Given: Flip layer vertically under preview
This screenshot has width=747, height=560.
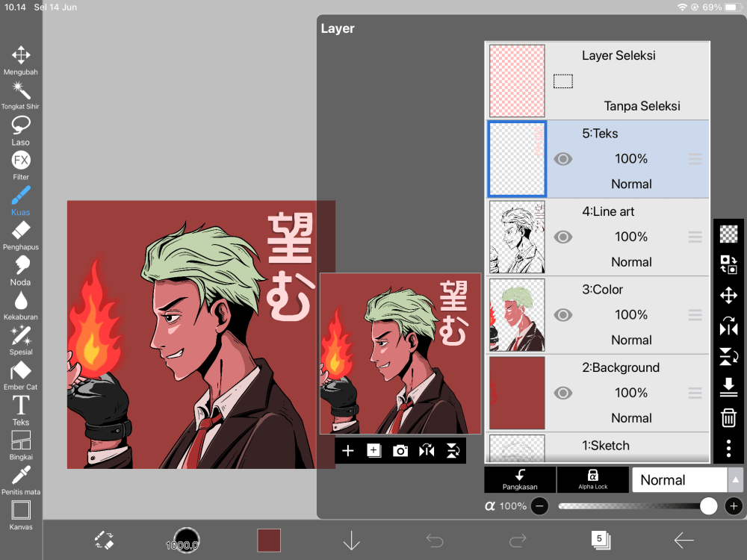Looking at the screenshot, I should coord(453,450).
